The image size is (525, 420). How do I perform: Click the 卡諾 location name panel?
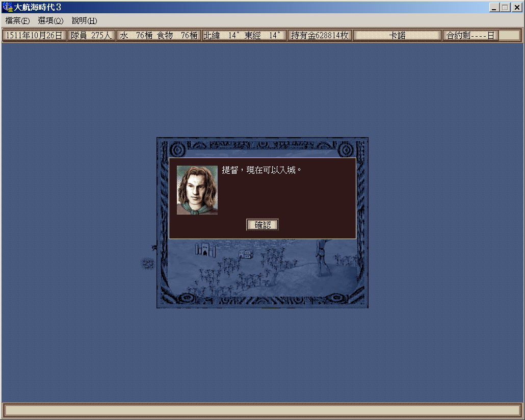[x=397, y=35]
